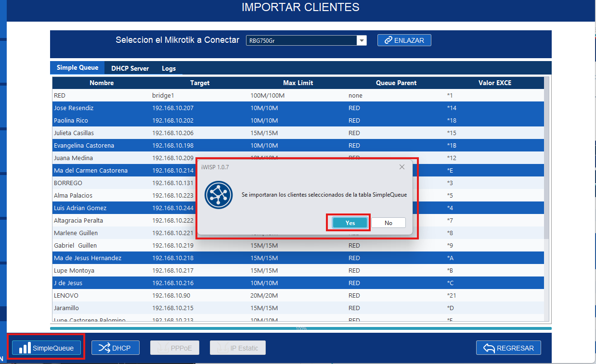Select the Simple Queue tab
Viewport: 596px width, 364px height.
(x=77, y=67)
